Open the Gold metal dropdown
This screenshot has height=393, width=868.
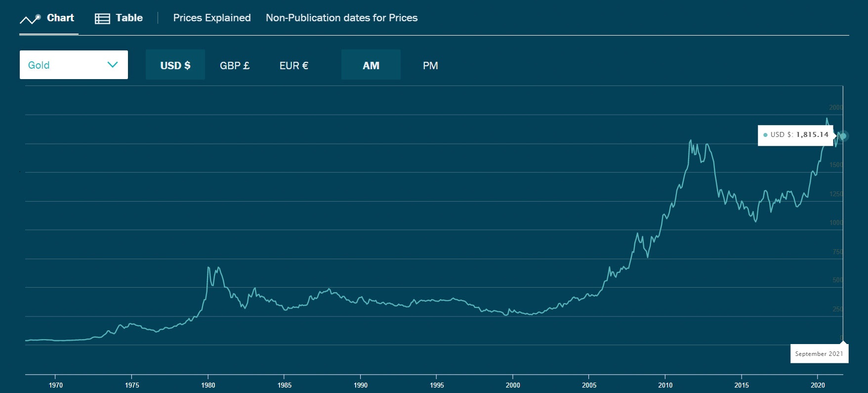pyautogui.click(x=74, y=65)
